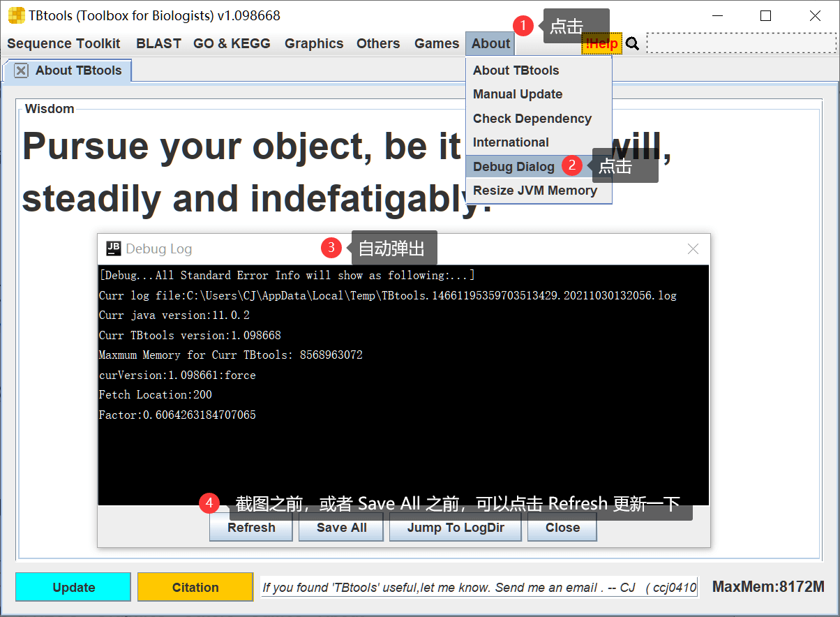Screen dimensions: 840x617
Task: Minimize the TBtools window
Action: [717, 15]
